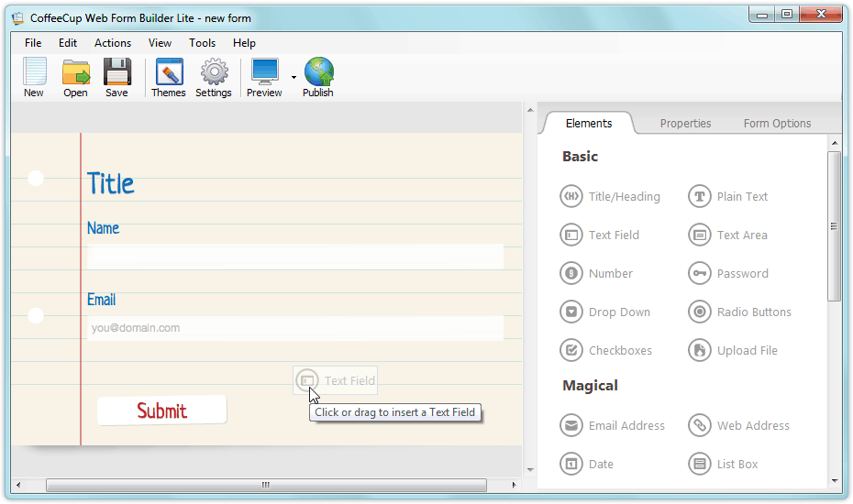Image resolution: width=853 pixels, height=504 pixels.
Task: Click the Submit button on form
Action: 162,411
